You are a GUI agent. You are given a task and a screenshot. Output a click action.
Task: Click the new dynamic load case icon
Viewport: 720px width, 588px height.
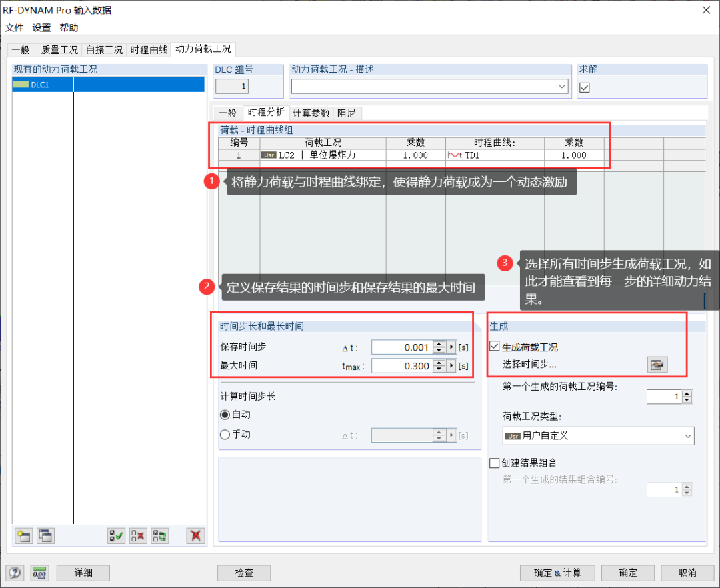tap(23, 536)
